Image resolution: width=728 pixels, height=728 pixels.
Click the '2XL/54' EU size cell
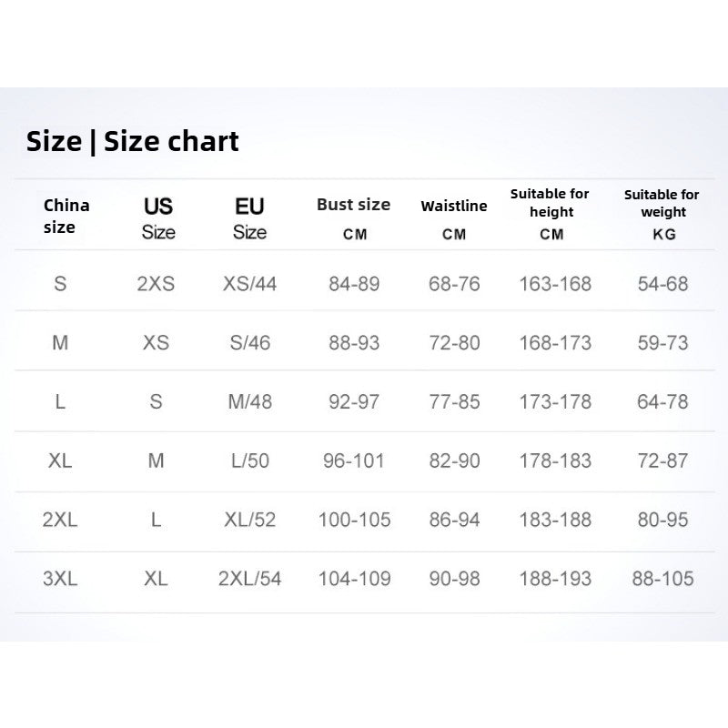(x=250, y=579)
